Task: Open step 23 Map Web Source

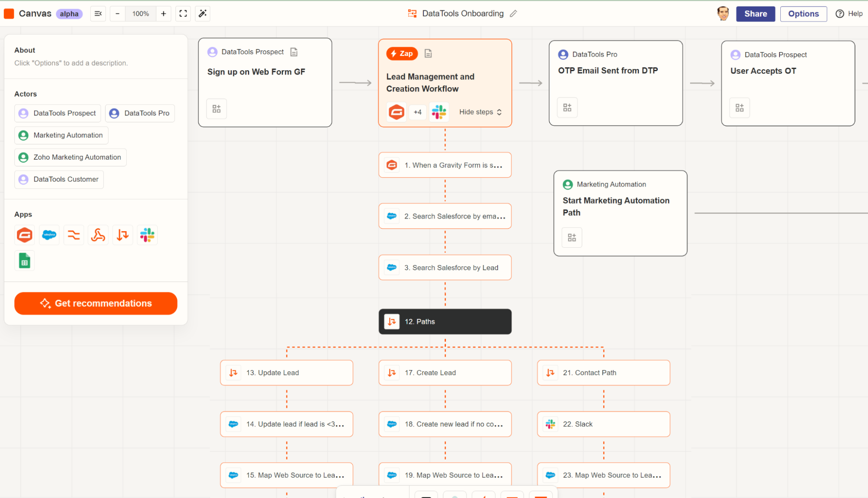Action: [604, 475]
